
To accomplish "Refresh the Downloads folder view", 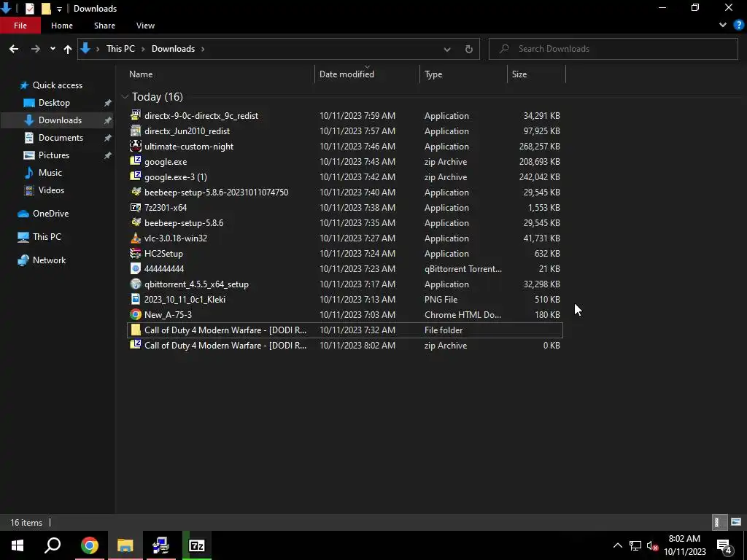I will 469,49.
